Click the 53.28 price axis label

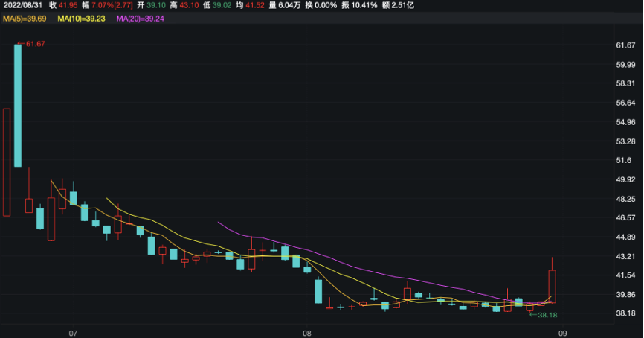pos(625,141)
